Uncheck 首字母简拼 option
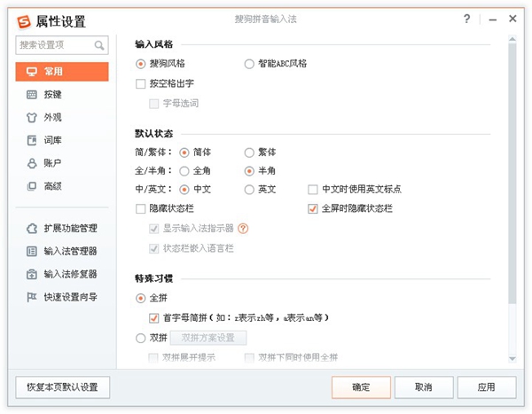Screen dimensions: 532x414 153,318
